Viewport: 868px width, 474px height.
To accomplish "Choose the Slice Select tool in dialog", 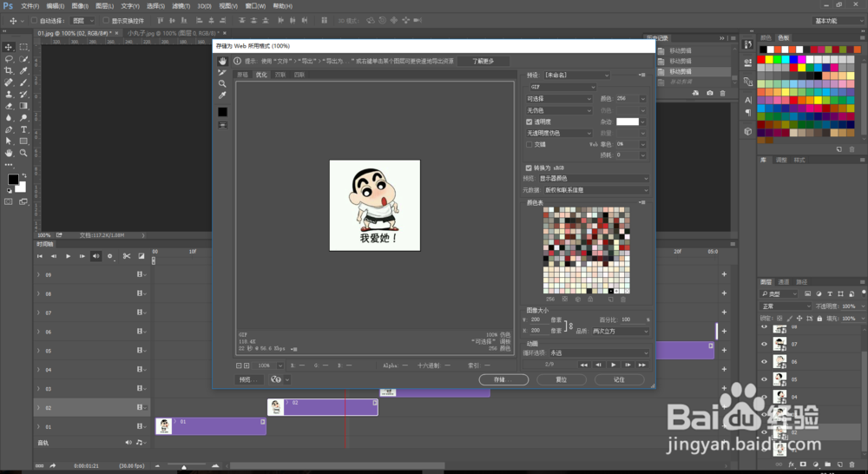I will pyautogui.click(x=222, y=73).
